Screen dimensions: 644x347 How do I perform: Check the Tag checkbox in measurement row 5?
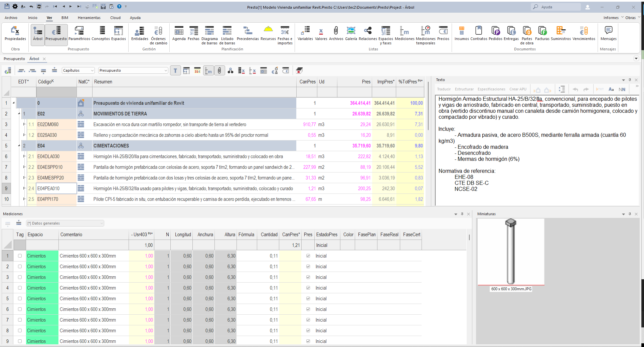click(20, 299)
